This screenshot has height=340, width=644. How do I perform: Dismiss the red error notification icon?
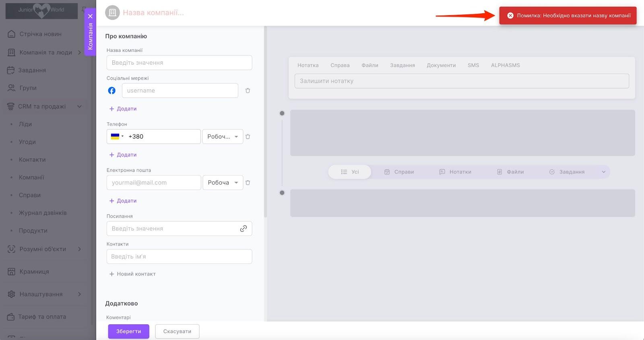[510, 16]
